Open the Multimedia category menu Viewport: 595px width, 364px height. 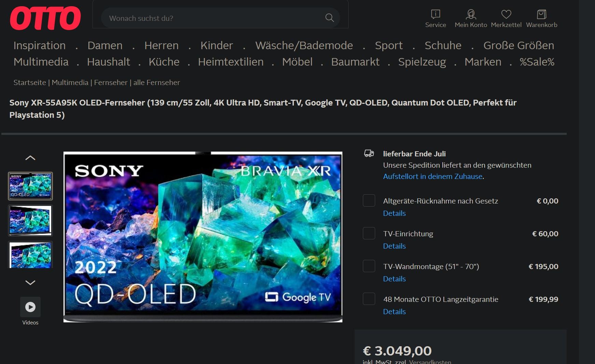[x=41, y=62]
